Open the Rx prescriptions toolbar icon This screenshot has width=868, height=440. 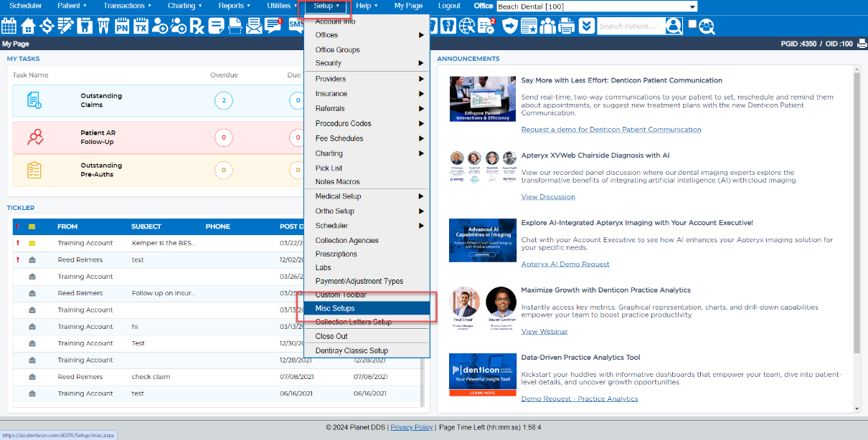pos(197,27)
